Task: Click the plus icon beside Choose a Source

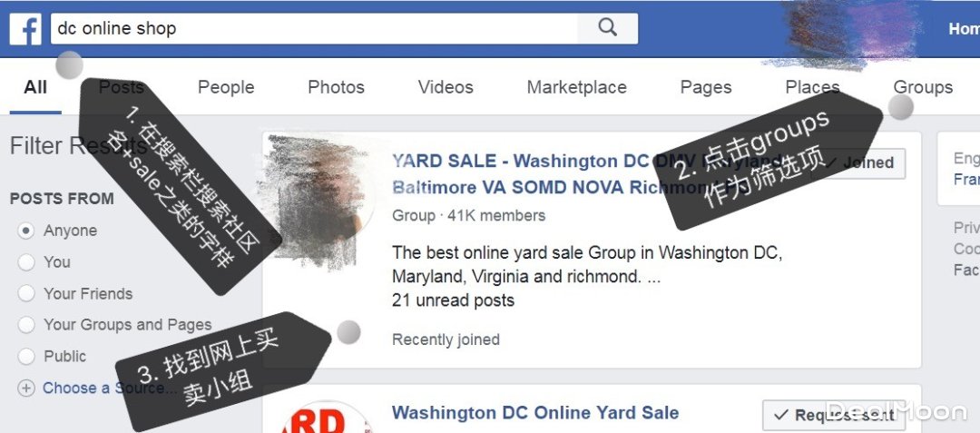Action: pyautogui.click(x=25, y=388)
